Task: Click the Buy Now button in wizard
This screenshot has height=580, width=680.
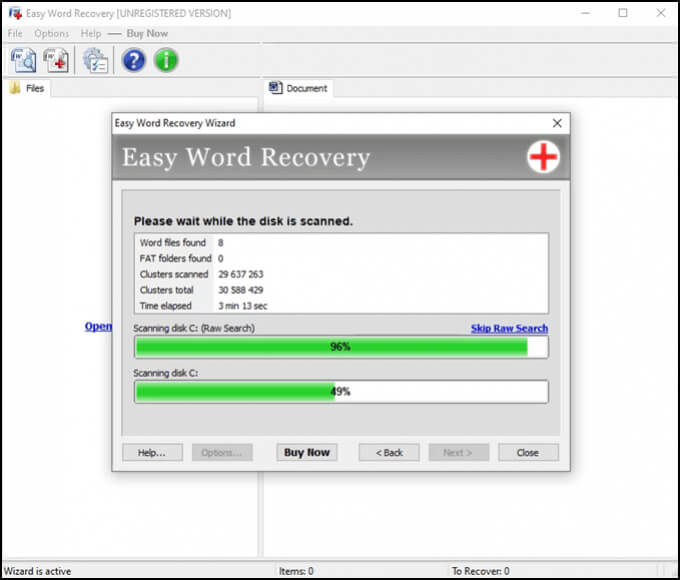Action: pos(306,452)
